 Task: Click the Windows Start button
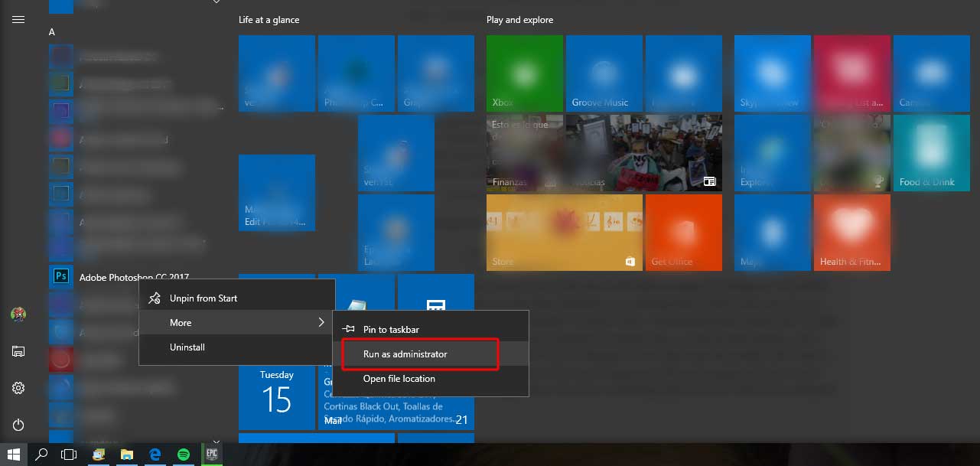[14, 455]
